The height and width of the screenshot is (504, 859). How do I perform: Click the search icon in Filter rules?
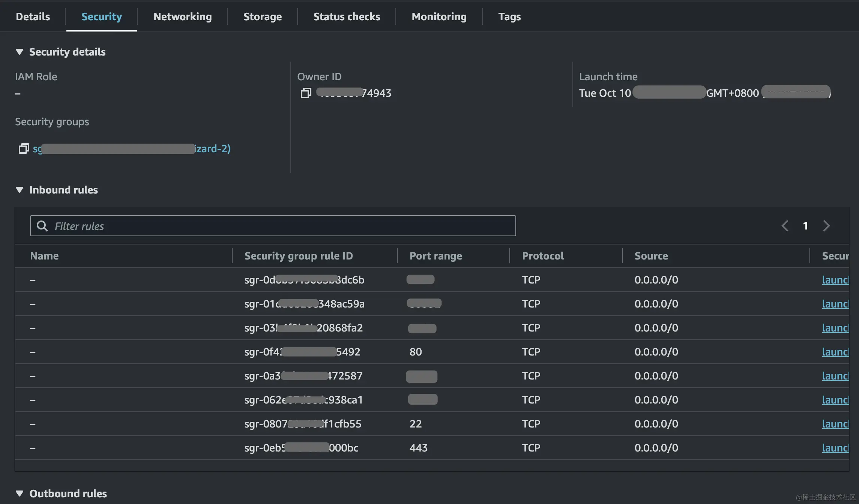click(x=42, y=226)
